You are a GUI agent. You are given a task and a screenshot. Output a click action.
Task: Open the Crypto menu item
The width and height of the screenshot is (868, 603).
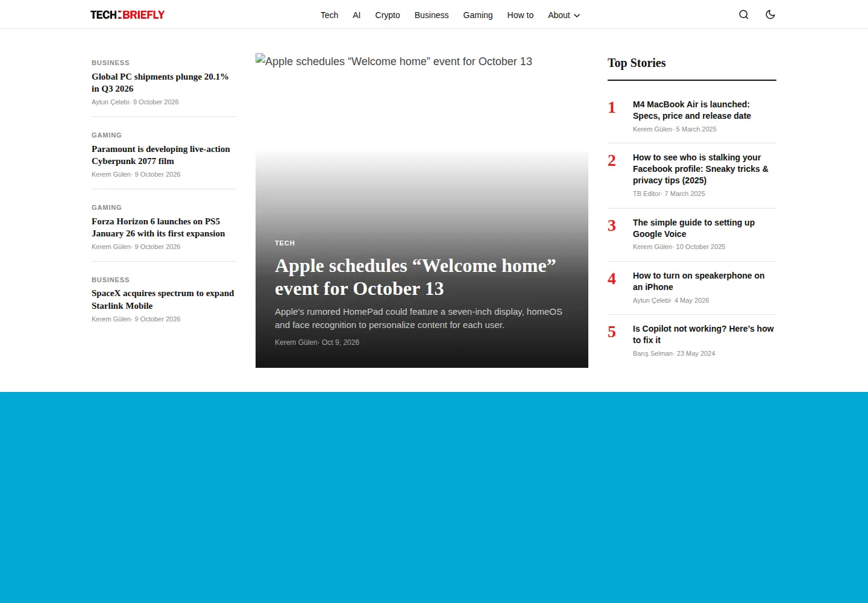click(x=388, y=15)
